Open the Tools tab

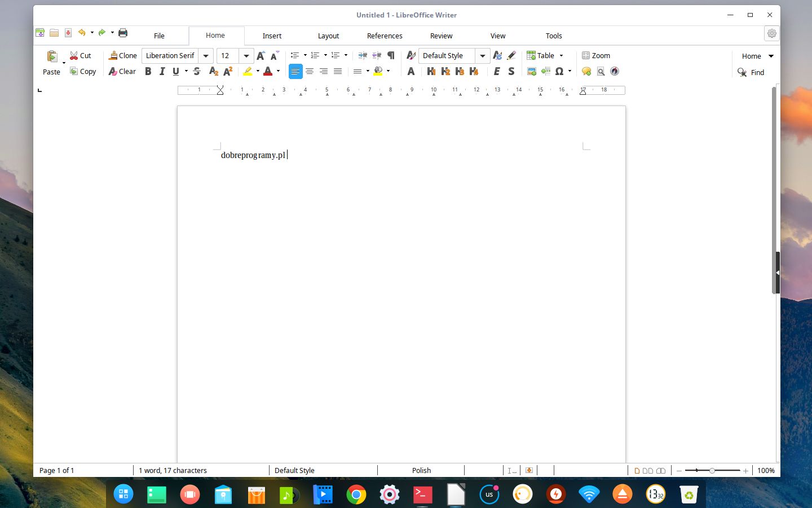[x=554, y=36]
